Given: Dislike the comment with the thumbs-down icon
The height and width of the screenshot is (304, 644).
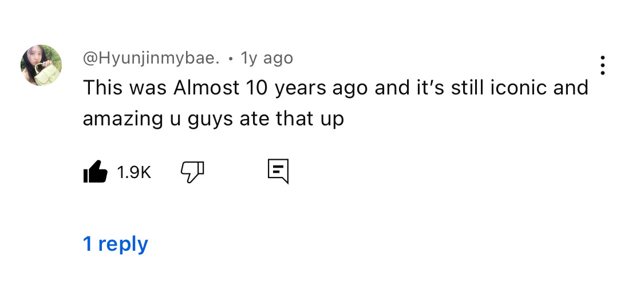Looking at the screenshot, I should pyautogui.click(x=192, y=171).
